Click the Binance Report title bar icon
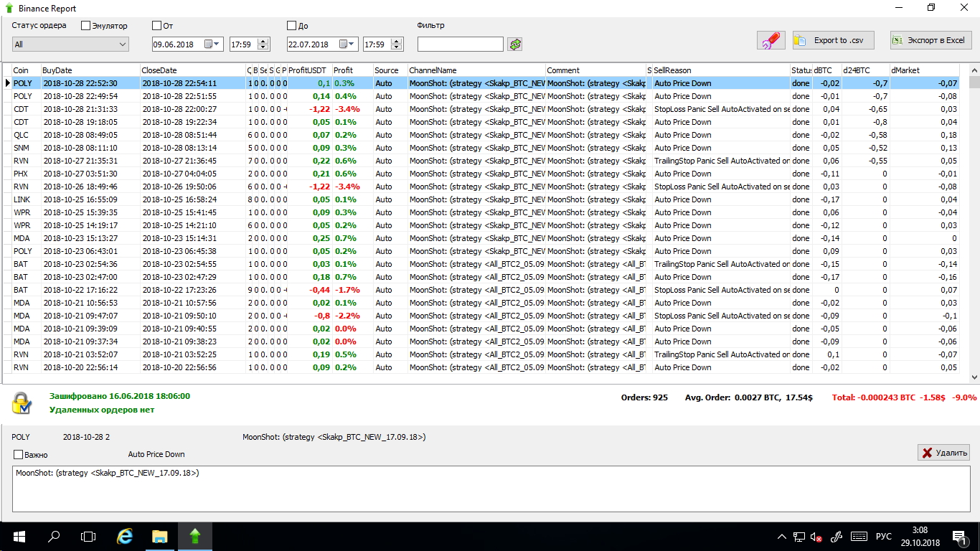The width and height of the screenshot is (980, 551). (9, 8)
